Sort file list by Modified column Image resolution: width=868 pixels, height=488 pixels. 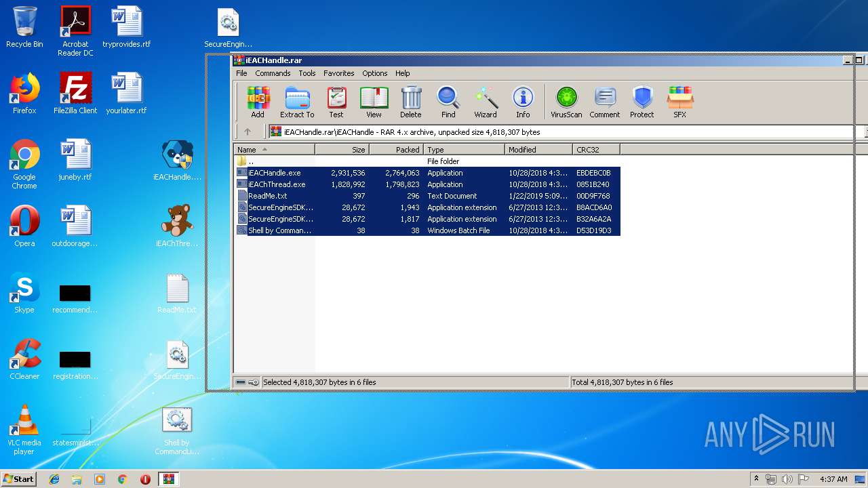[x=538, y=150]
